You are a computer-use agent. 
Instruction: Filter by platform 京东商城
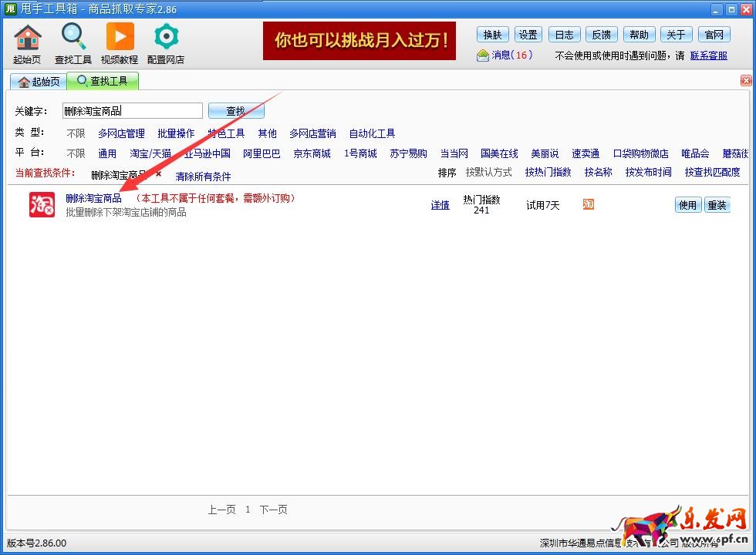[312, 153]
